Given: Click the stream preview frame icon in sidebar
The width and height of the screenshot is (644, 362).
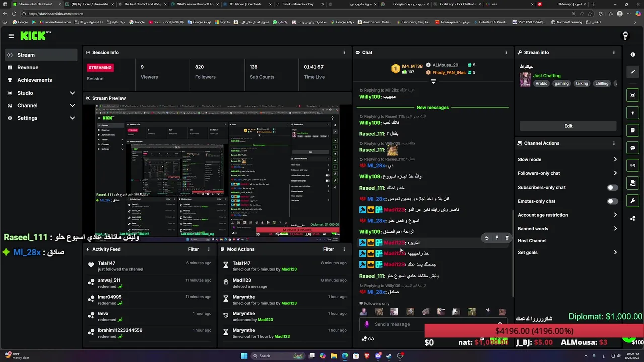Looking at the screenshot, I should 633,95.
